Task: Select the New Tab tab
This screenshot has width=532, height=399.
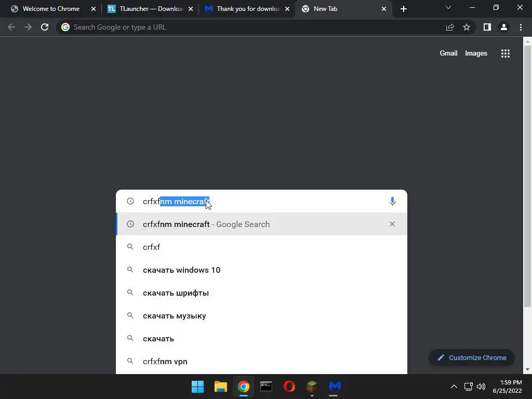Action: (x=343, y=9)
